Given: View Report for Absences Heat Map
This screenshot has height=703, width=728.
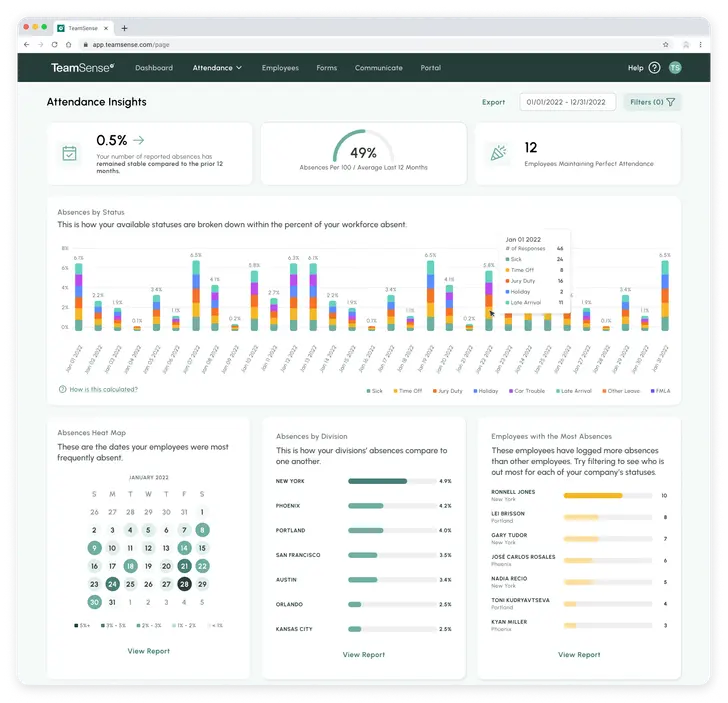Looking at the screenshot, I should click(149, 651).
